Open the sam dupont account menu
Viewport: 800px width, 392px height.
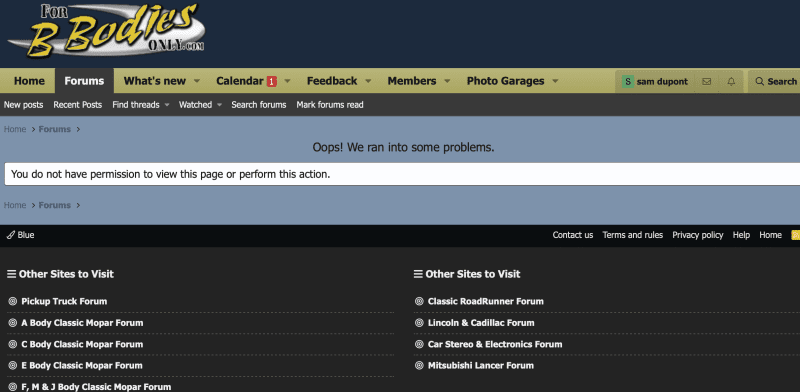655,81
